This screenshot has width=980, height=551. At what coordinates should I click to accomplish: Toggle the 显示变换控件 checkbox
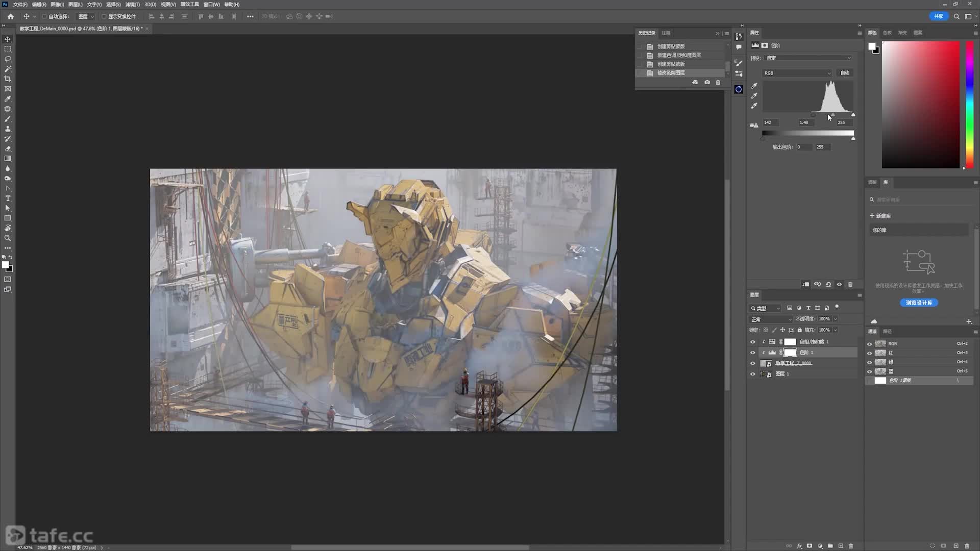point(104,16)
